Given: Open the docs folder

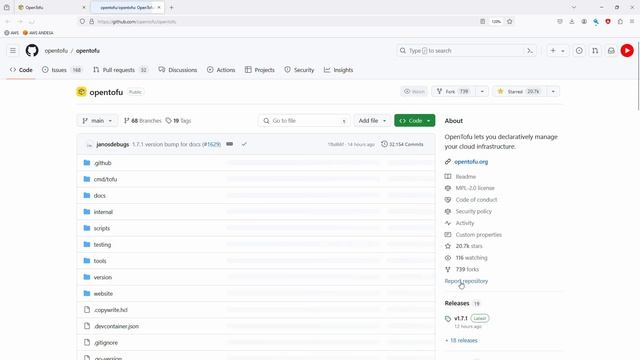Looking at the screenshot, I should (100, 196).
